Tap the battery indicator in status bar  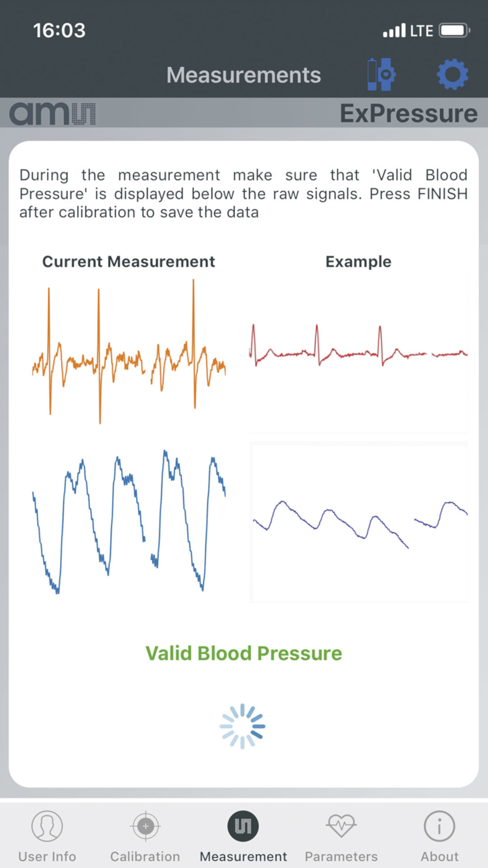454,31
